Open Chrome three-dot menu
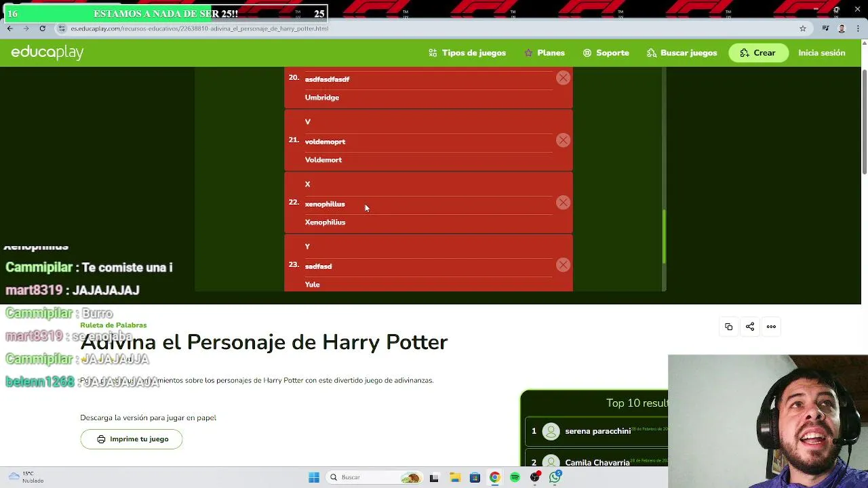The width and height of the screenshot is (868, 488). 859,28
